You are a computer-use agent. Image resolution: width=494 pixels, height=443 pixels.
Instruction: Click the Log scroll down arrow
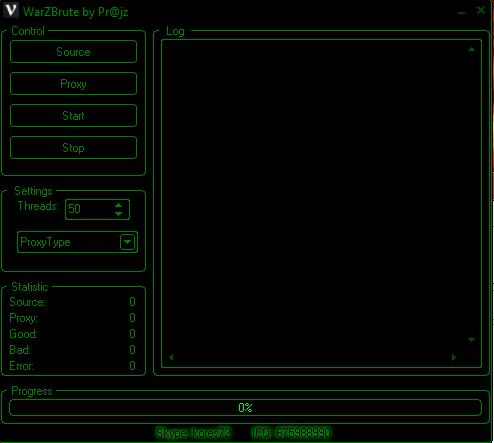coord(471,340)
